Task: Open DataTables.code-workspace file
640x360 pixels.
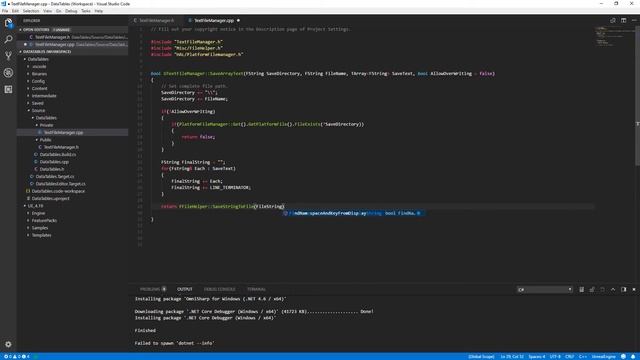Action: click(x=58, y=191)
